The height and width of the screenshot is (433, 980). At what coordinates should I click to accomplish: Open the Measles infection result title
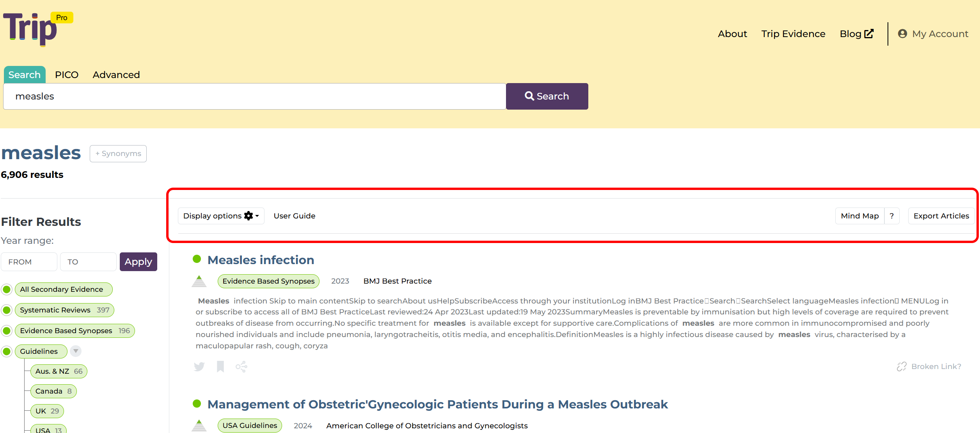pyautogui.click(x=261, y=260)
